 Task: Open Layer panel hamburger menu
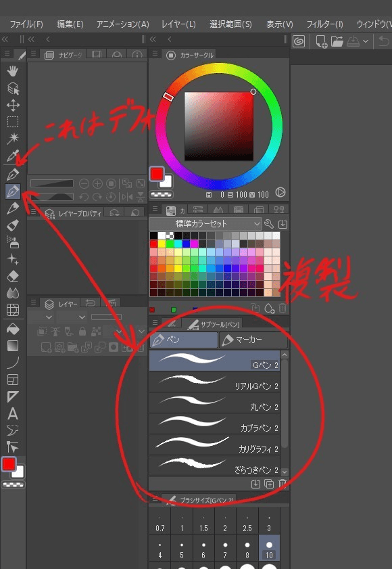tap(33, 302)
